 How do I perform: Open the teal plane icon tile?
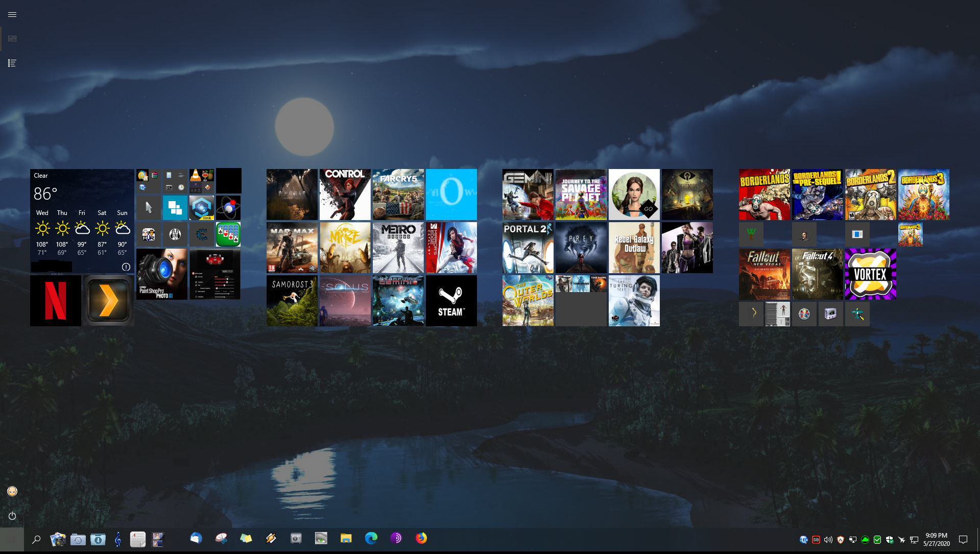click(x=857, y=314)
